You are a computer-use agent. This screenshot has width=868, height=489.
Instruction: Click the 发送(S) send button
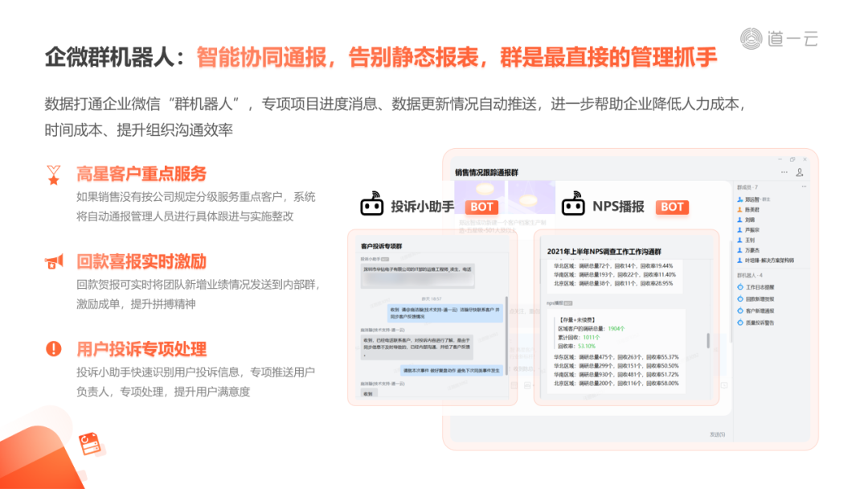(x=718, y=435)
